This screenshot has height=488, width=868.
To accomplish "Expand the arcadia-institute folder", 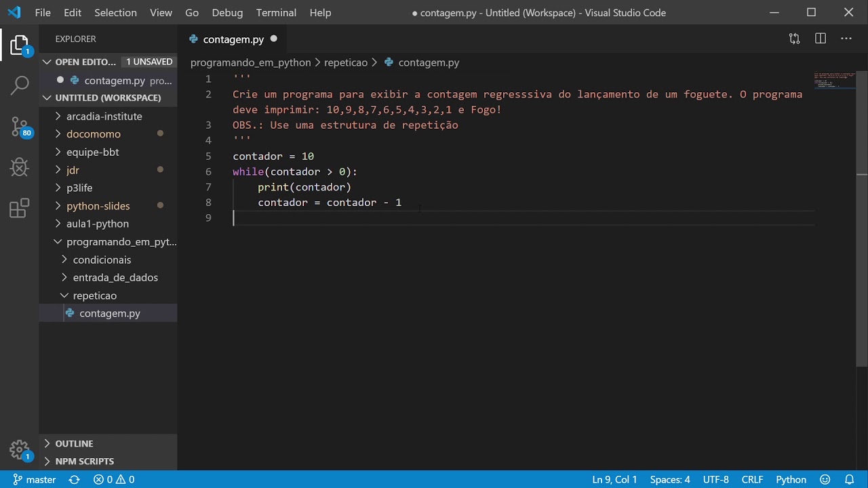I will coord(104,116).
